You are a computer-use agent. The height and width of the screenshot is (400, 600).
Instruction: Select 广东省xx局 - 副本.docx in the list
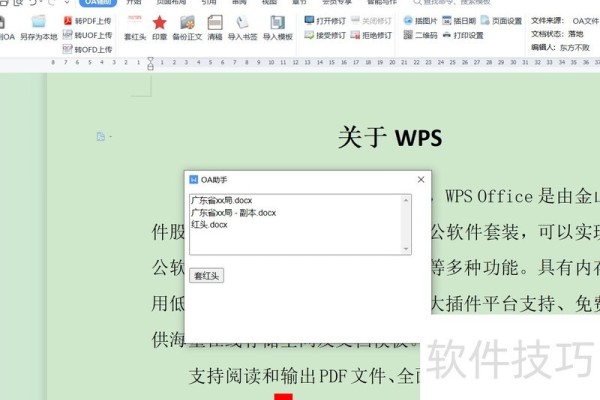pyautogui.click(x=233, y=212)
